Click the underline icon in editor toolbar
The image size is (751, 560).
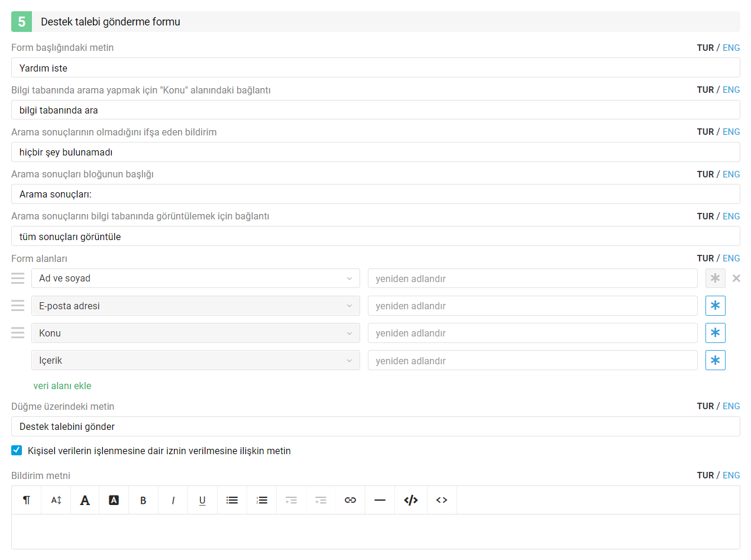202,500
